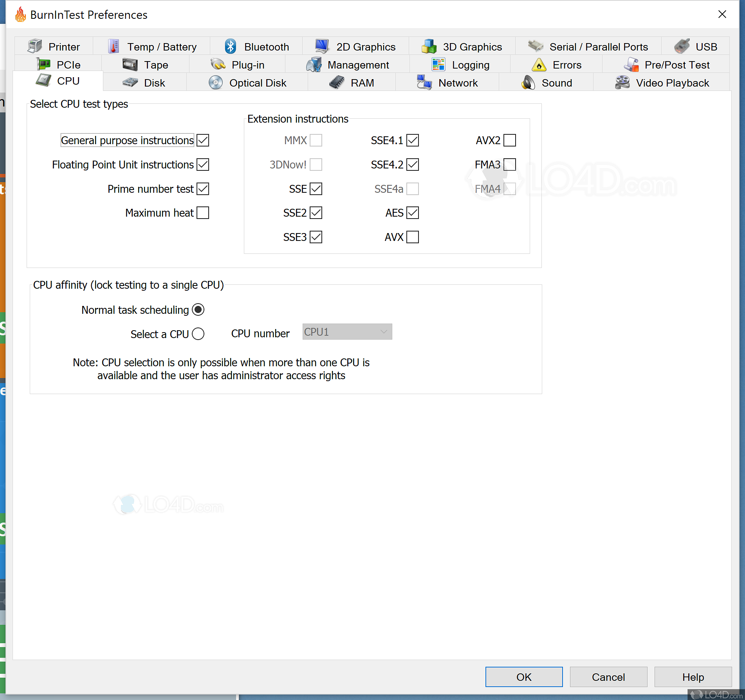The height and width of the screenshot is (700, 745).
Task: Click the Sound speaker icon
Action: point(528,82)
